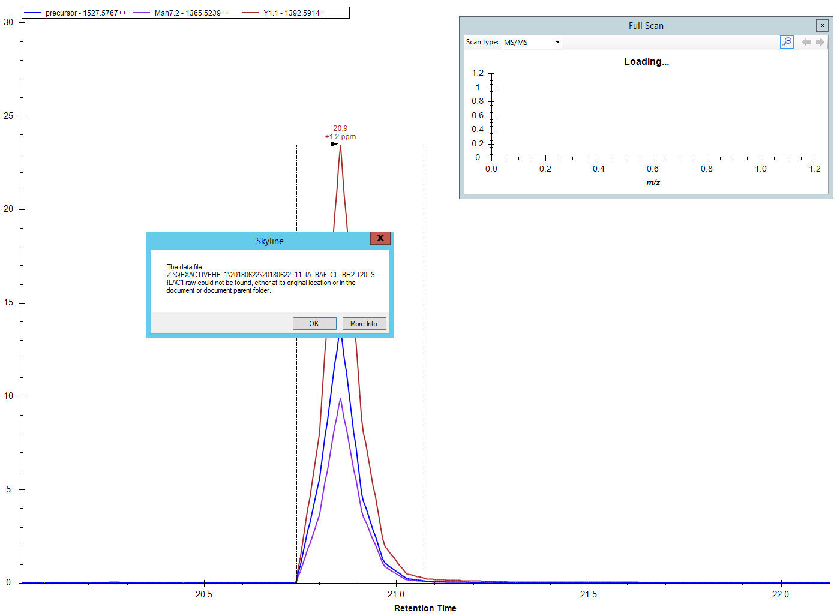The width and height of the screenshot is (840, 616).
Task: Open the Scan type dropdown
Action: [x=557, y=43]
